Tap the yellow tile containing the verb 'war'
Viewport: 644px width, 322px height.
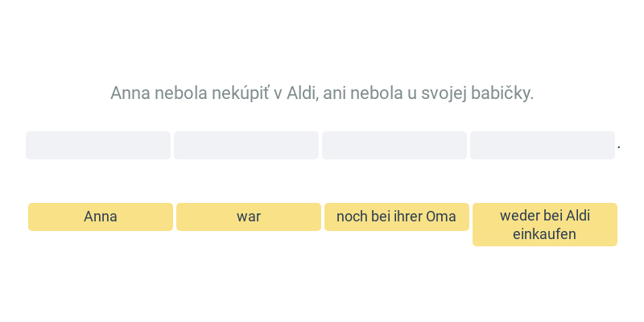click(249, 217)
